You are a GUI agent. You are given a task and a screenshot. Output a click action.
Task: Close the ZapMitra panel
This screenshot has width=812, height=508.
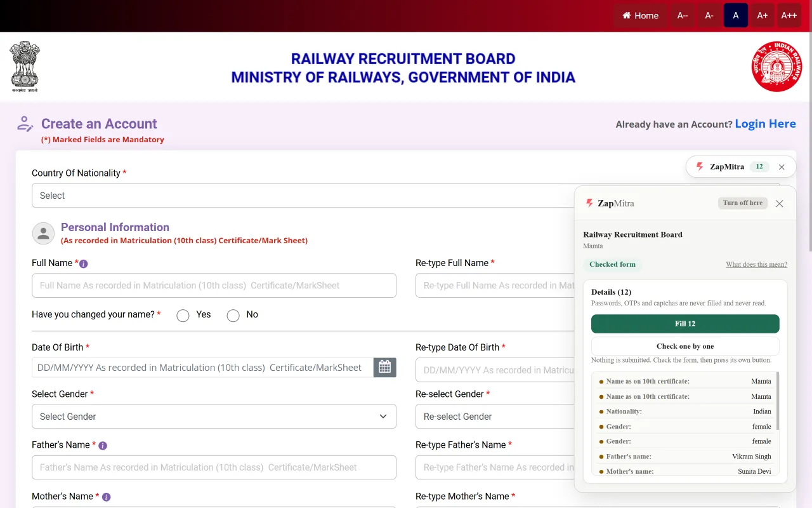[780, 204]
